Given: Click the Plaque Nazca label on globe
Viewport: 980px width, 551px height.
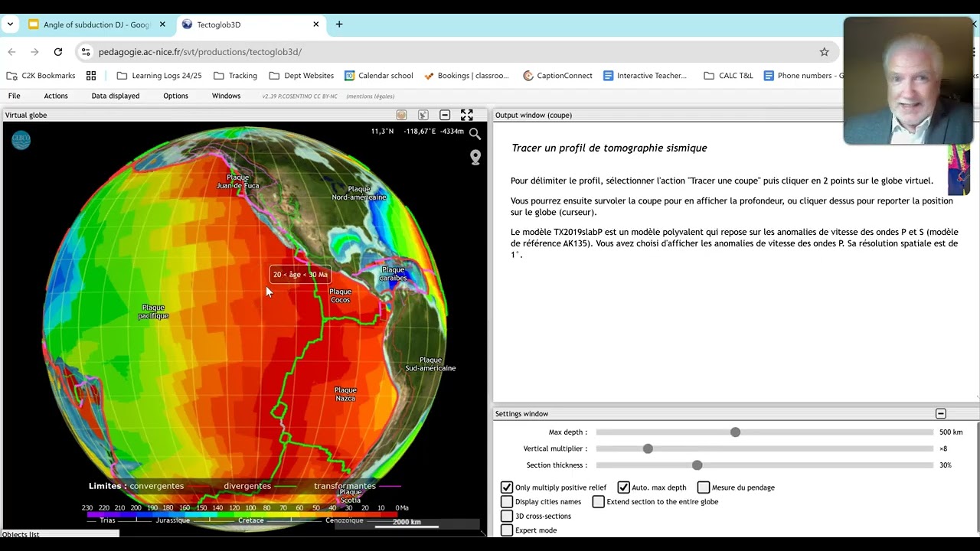Looking at the screenshot, I should pos(345,394).
